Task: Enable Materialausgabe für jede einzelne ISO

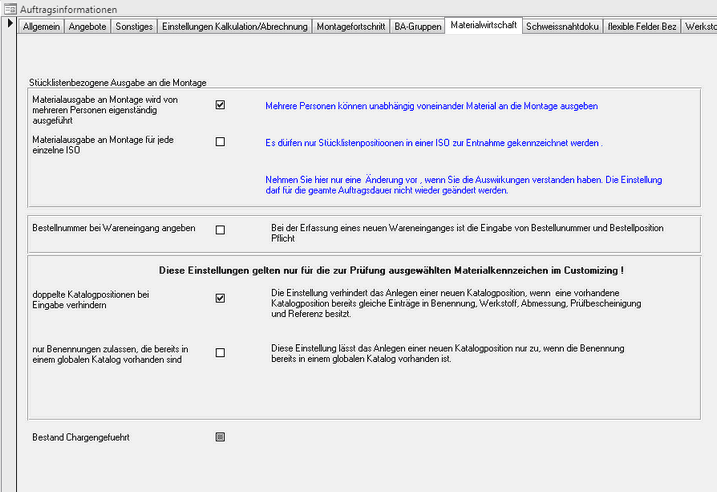Action: (220, 142)
